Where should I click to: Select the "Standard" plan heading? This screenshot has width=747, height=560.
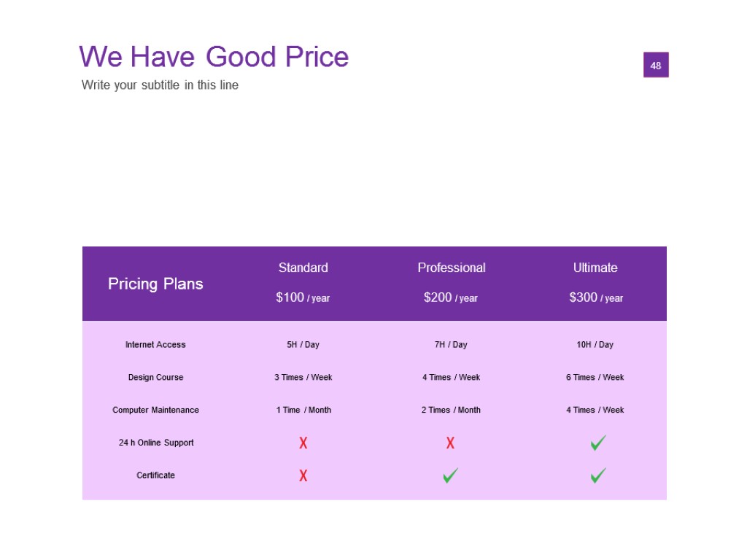coord(303,268)
